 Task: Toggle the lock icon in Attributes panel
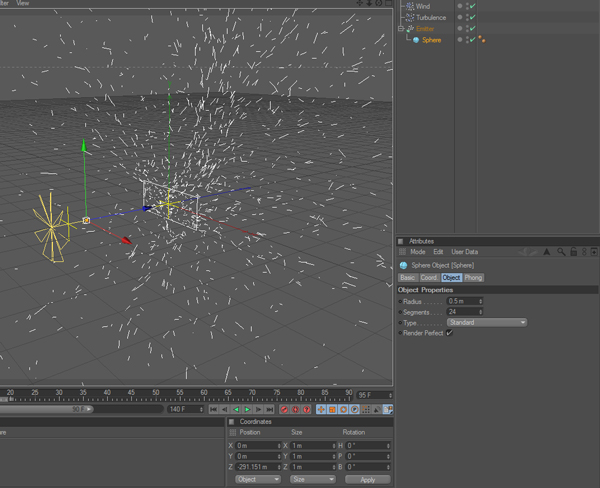(x=573, y=252)
